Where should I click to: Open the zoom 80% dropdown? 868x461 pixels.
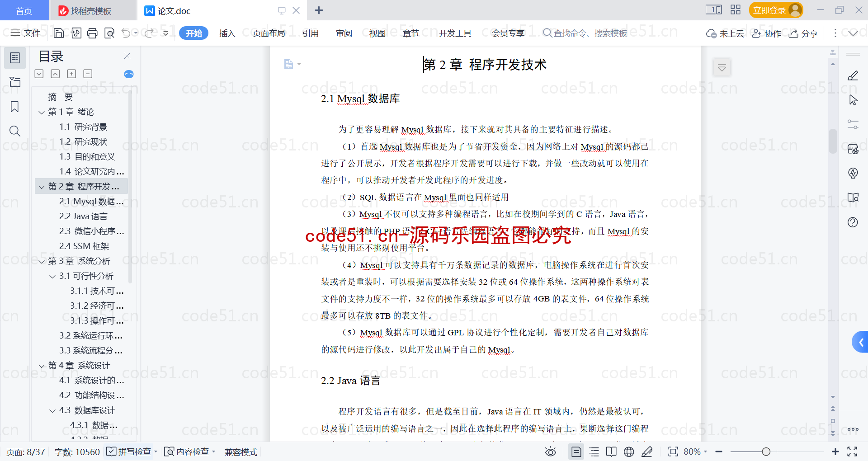tap(696, 452)
